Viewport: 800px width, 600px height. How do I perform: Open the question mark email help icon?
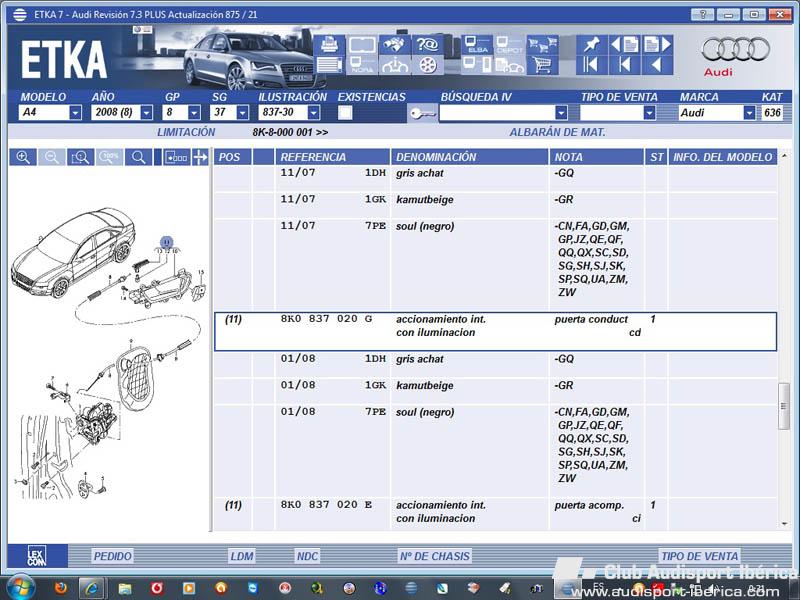(x=428, y=45)
